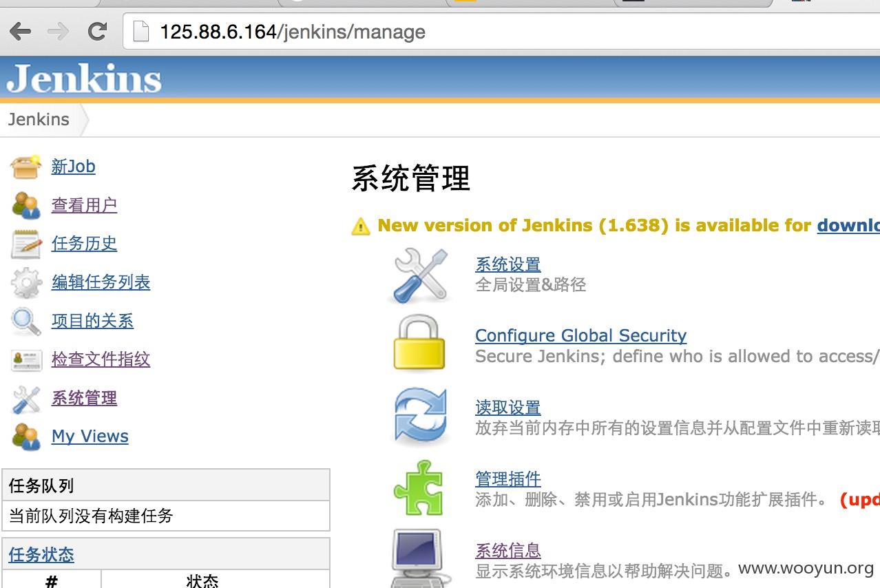Open the 任务状态 panel header link
This screenshot has height=588, width=880.
click(41, 555)
